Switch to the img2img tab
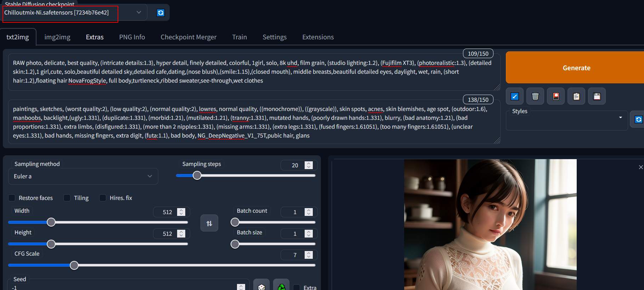This screenshot has width=644, height=290. tap(57, 37)
